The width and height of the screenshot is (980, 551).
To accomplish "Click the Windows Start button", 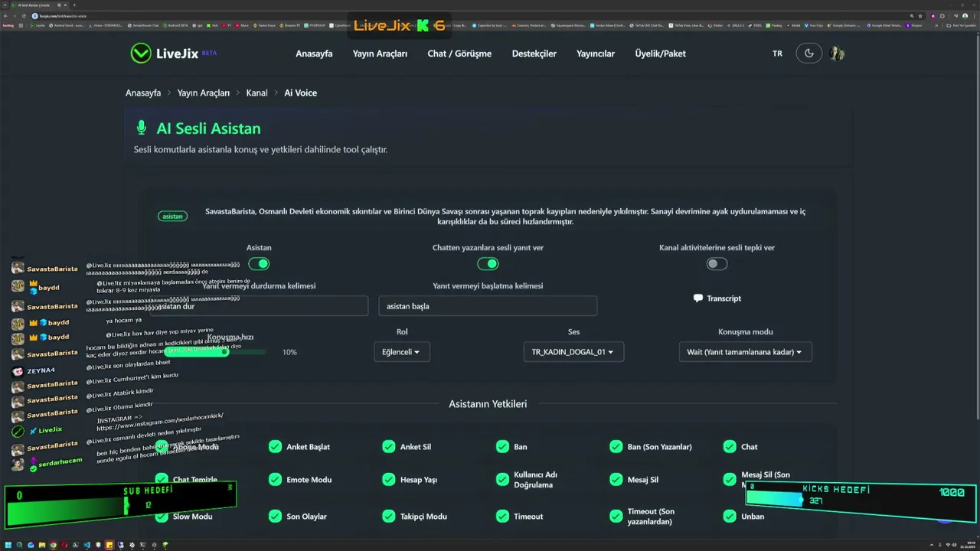I will click(8, 545).
